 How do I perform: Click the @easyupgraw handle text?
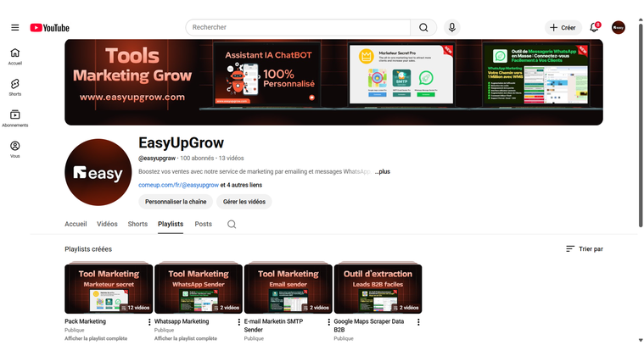pyautogui.click(x=157, y=158)
